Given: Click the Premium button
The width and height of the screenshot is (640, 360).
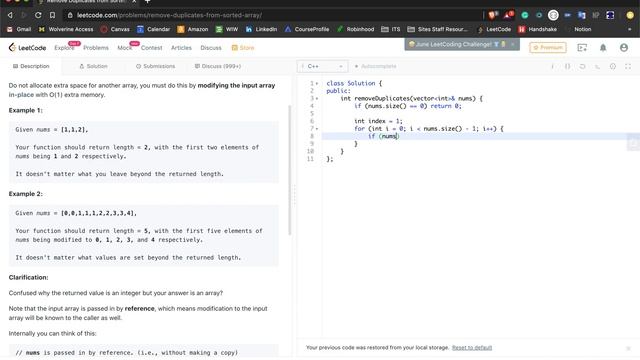Looking at the screenshot, I should click(548, 48).
